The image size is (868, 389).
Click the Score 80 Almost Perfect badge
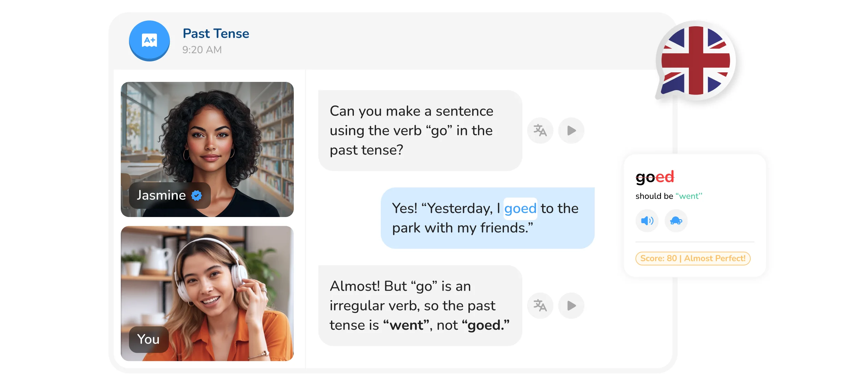(x=693, y=258)
